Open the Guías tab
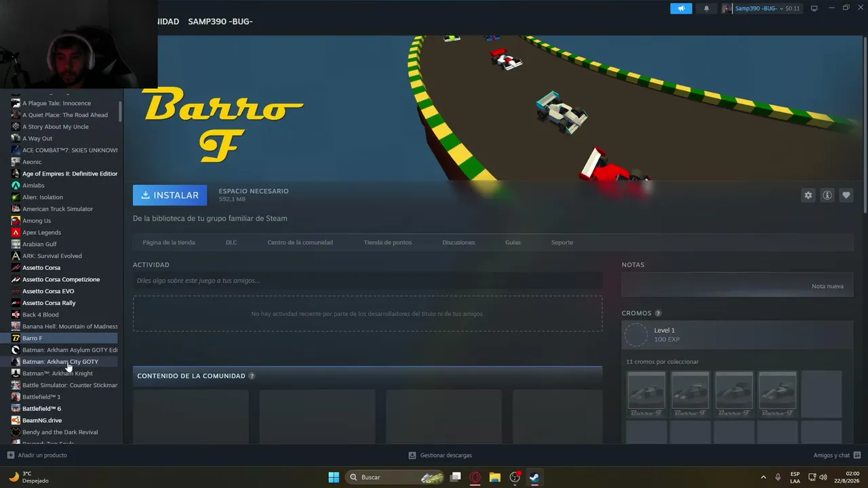The width and height of the screenshot is (868, 488). [x=513, y=243]
